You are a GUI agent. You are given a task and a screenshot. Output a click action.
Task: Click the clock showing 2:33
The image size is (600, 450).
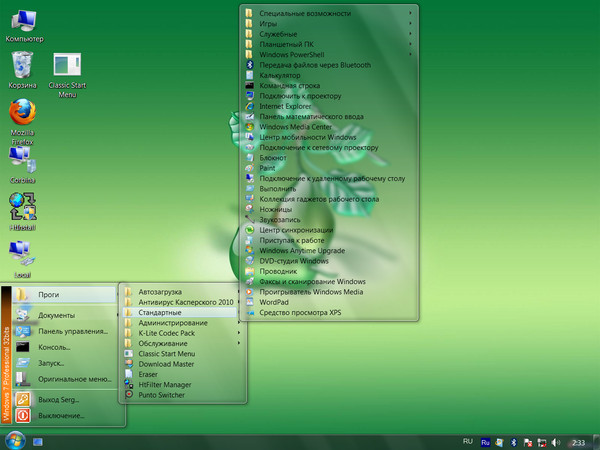click(578, 442)
